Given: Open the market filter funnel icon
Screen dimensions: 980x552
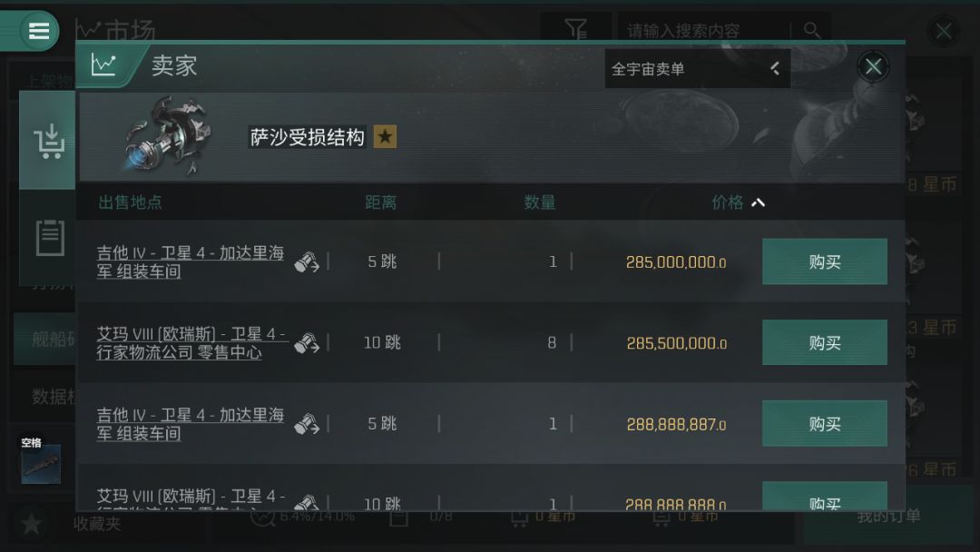Looking at the screenshot, I should click(x=575, y=29).
